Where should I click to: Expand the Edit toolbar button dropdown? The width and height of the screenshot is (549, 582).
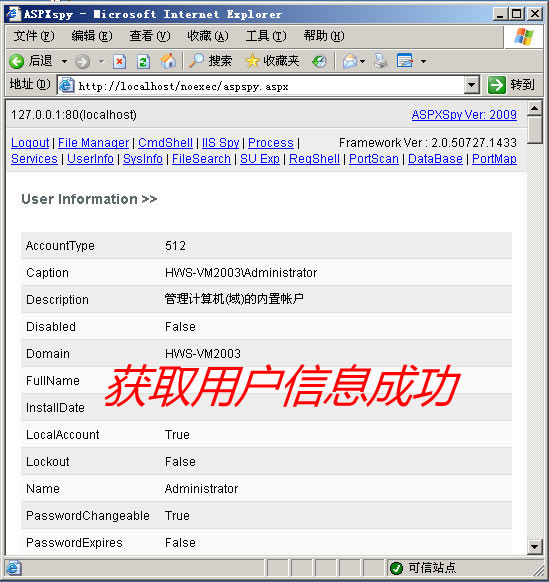coord(424,61)
